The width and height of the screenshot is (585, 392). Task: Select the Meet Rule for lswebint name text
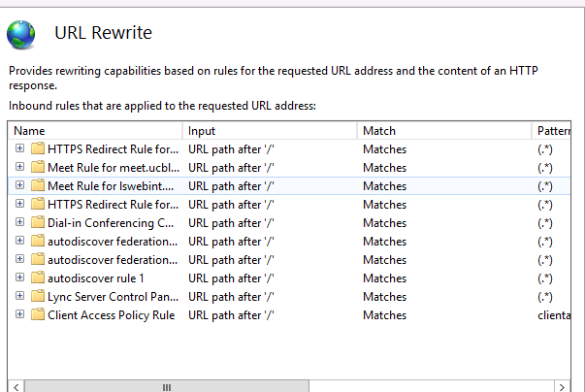coord(112,186)
